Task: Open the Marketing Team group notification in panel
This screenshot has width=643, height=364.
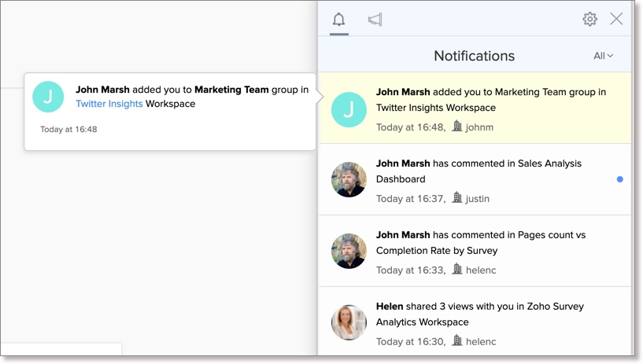Action: click(x=490, y=100)
